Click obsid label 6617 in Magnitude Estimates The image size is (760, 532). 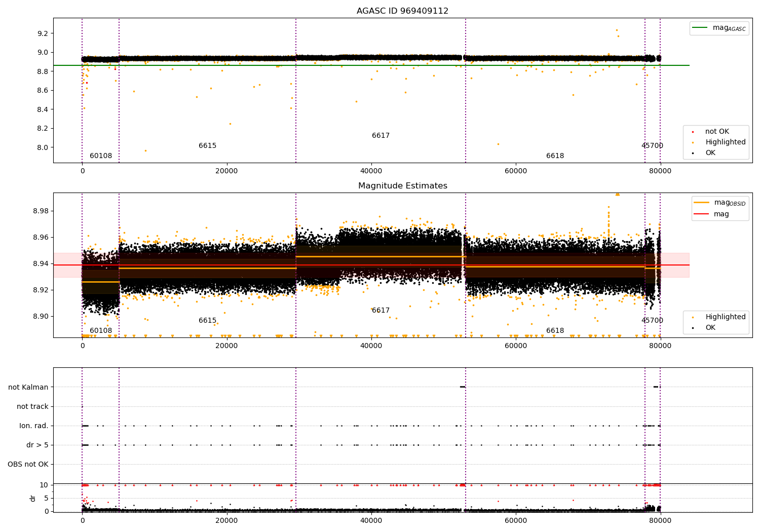click(381, 311)
